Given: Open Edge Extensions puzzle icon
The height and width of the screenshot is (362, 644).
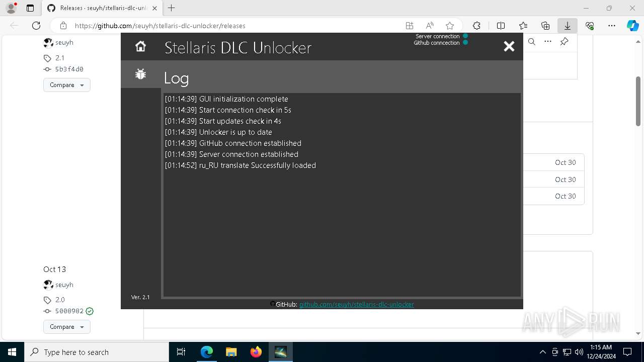Looking at the screenshot, I should tap(476, 26).
